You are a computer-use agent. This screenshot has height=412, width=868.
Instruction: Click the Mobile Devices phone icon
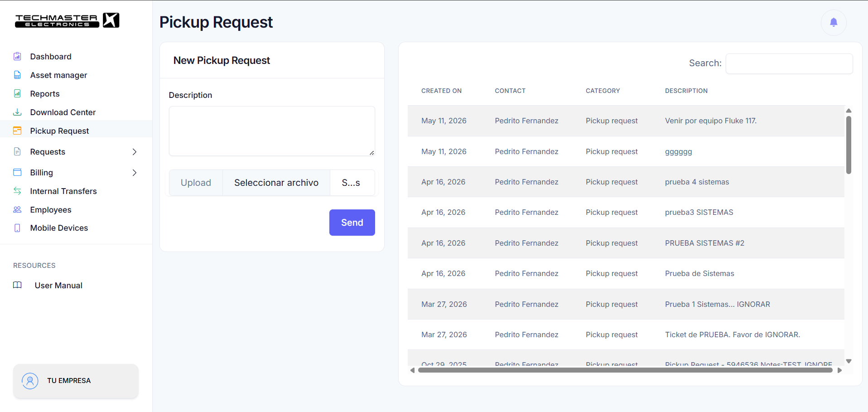[17, 228]
